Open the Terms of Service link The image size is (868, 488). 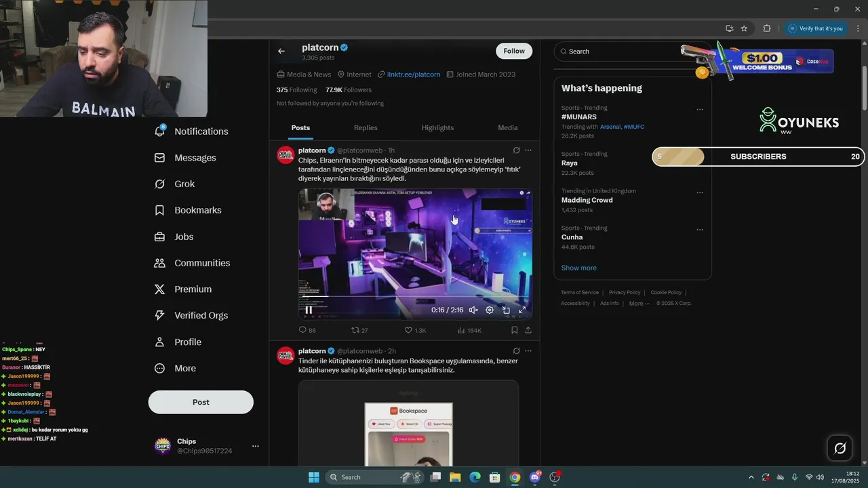pyautogui.click(x=580, y=293)
